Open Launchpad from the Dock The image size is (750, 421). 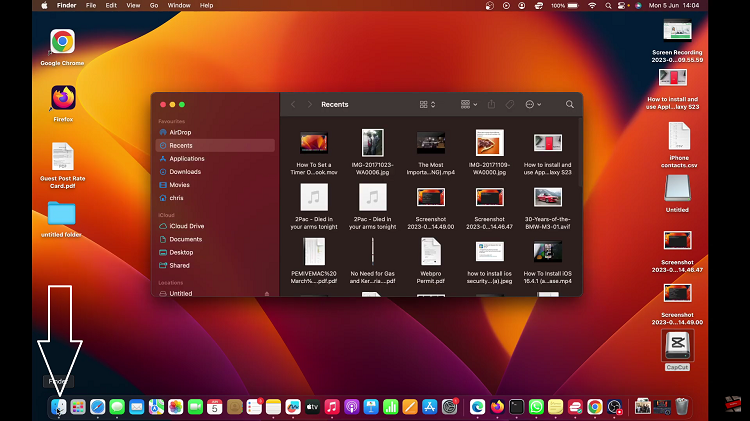pyautogui.click(x=78, y=407)
